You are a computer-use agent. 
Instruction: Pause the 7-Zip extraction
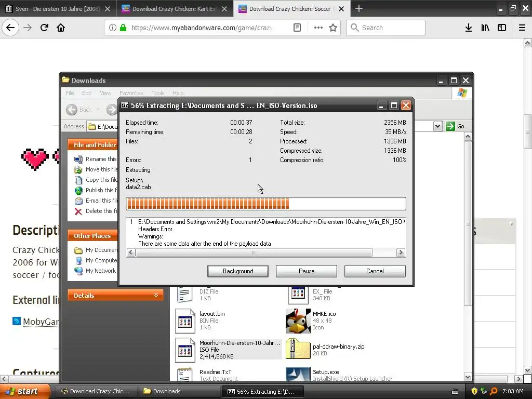pos(307,271)
